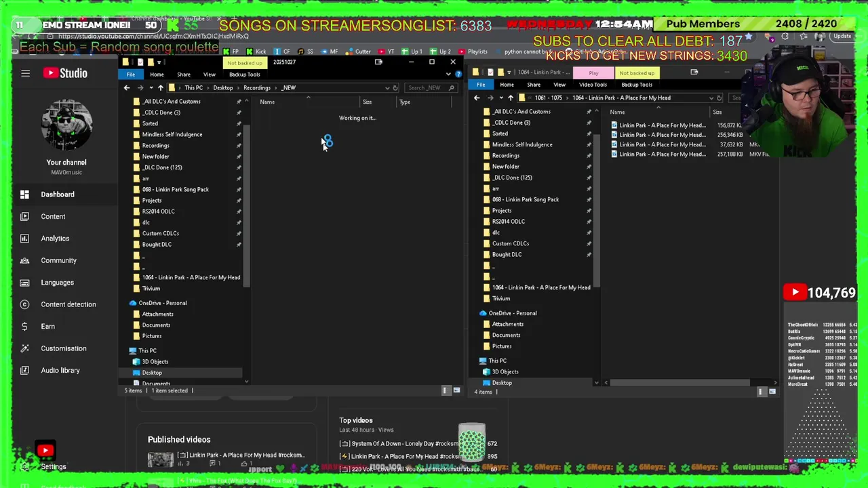
Task: Open the Kick bookmark in browser bar
Action: 256,52
